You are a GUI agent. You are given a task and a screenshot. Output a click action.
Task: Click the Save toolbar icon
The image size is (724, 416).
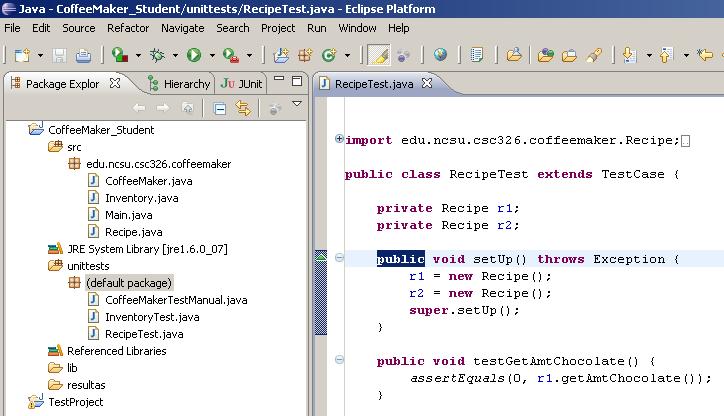[59, 55]
